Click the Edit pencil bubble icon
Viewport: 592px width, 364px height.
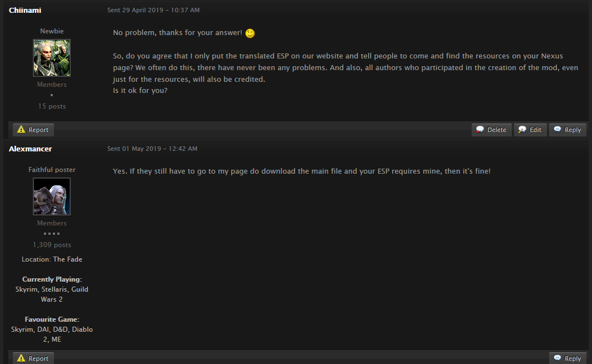point(522,129)
